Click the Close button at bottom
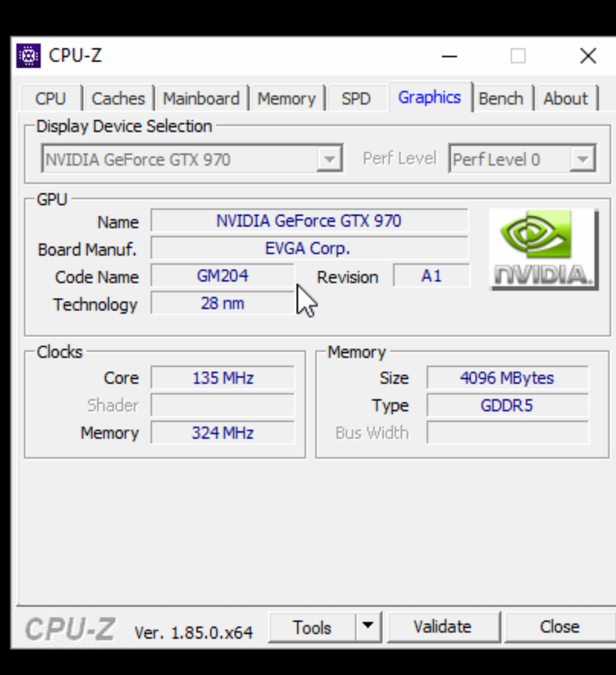Image resolution: width=616 pixels, height=675 pixels. click(x=560, y=627)
